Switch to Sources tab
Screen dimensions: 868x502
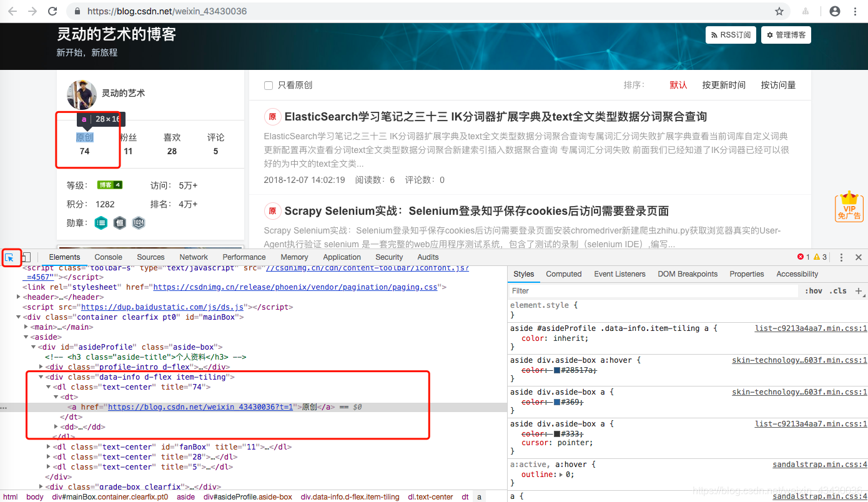pyautogui.click(x=150, y=257)
